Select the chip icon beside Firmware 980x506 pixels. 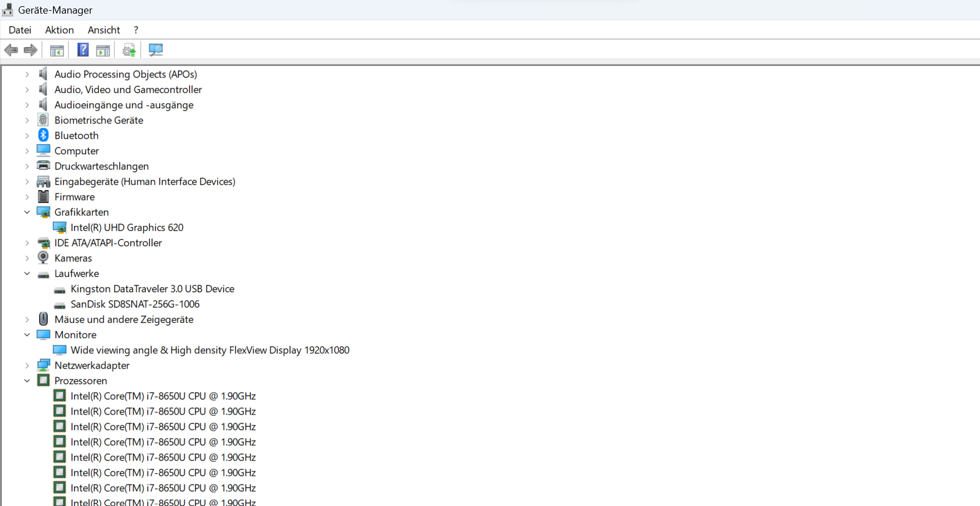coord(43,196)
